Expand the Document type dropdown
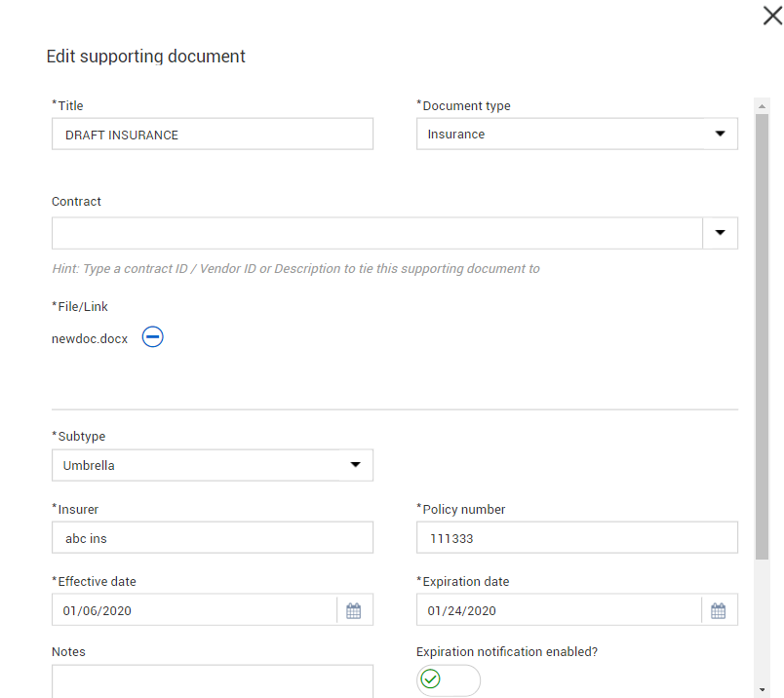The image size is (784, 698). pos(721,134)
